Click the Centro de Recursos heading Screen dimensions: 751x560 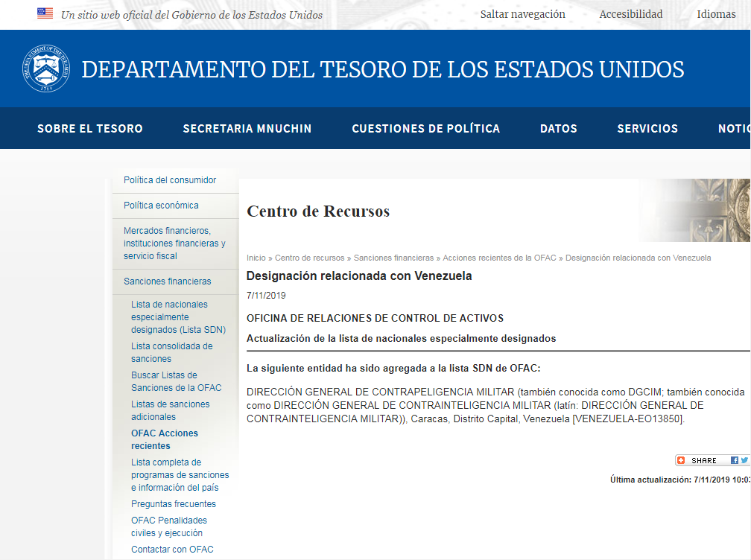point(318,211)
